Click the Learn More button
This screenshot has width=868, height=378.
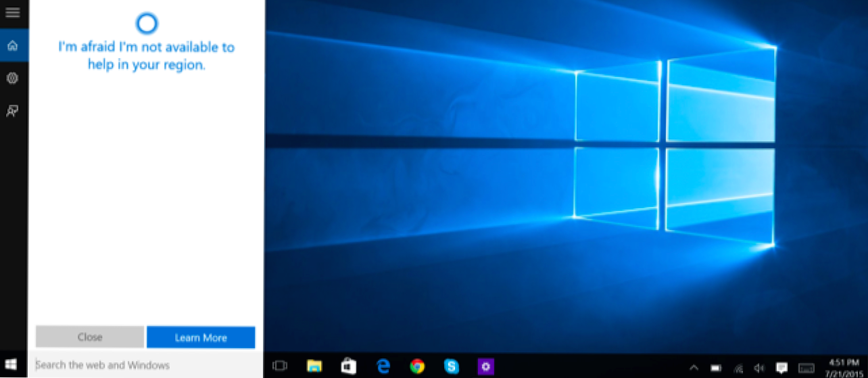click(201, 337)
